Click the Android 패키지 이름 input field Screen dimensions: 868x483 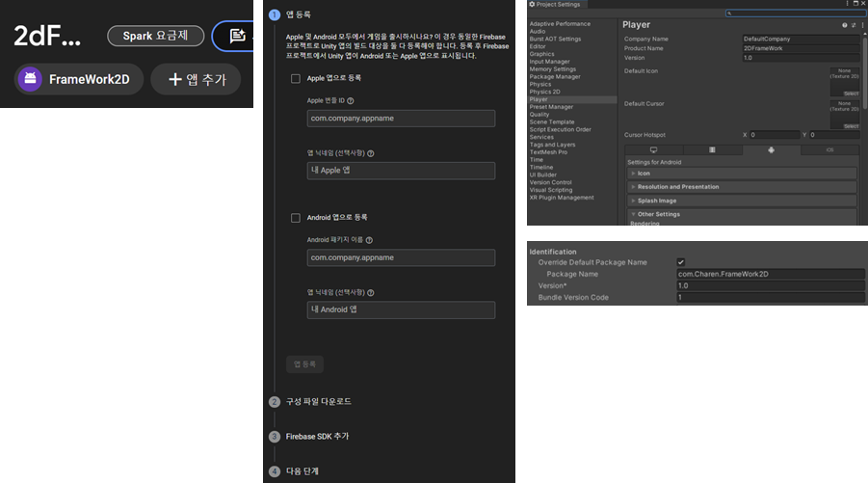401,257
